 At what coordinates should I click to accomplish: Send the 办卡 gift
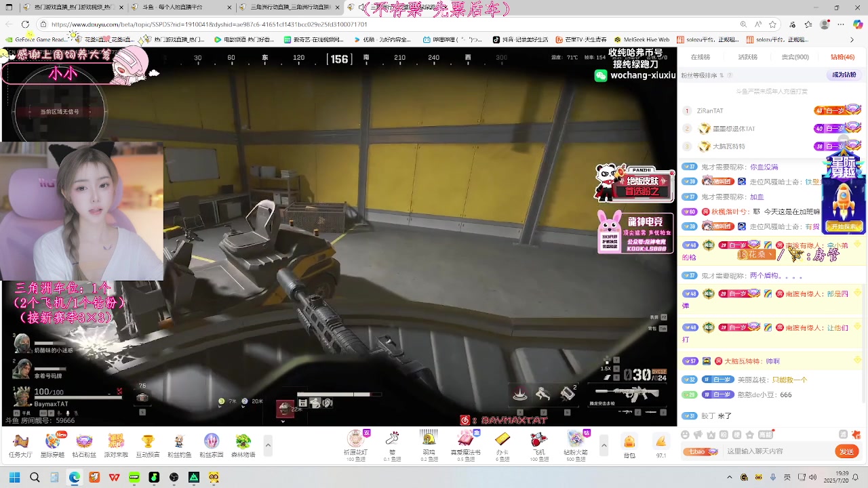pos(502,445)
